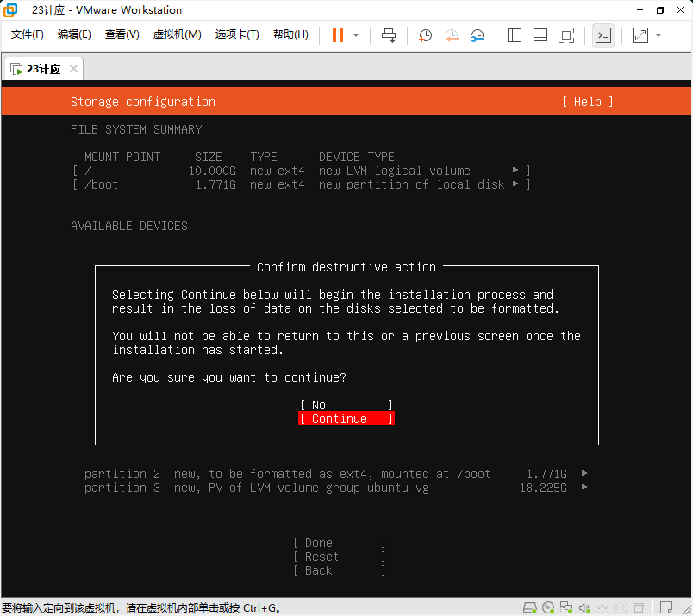Image resolution: width=693 pixels, height=616 pixels.
Task: Click the 18.225G size value
Action: point(543,488)
